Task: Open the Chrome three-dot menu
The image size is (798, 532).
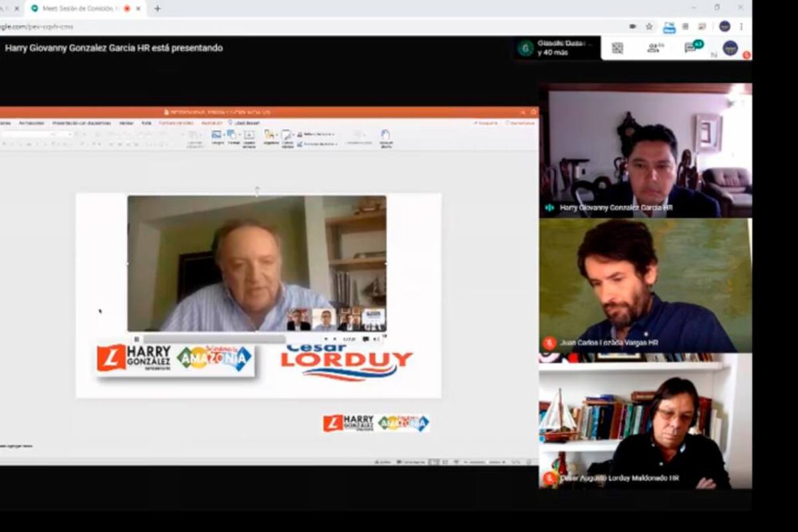Action: coord(741,27)
